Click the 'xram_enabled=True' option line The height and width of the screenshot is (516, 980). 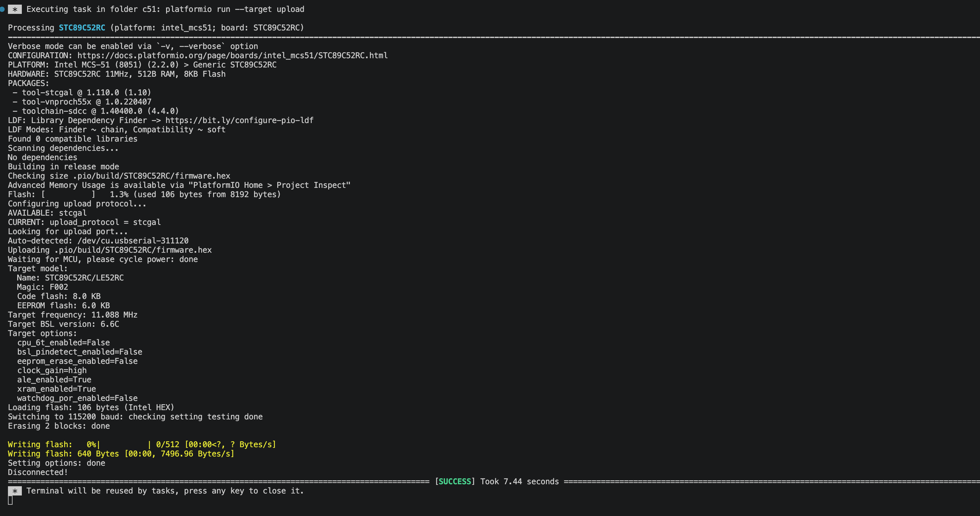[x=56, y=389]
